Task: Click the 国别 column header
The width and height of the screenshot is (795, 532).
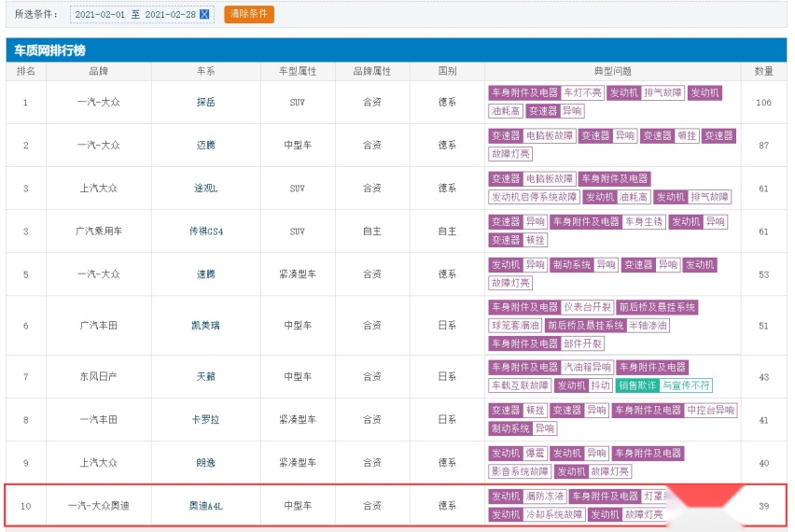Action: (x=447, y=72)
